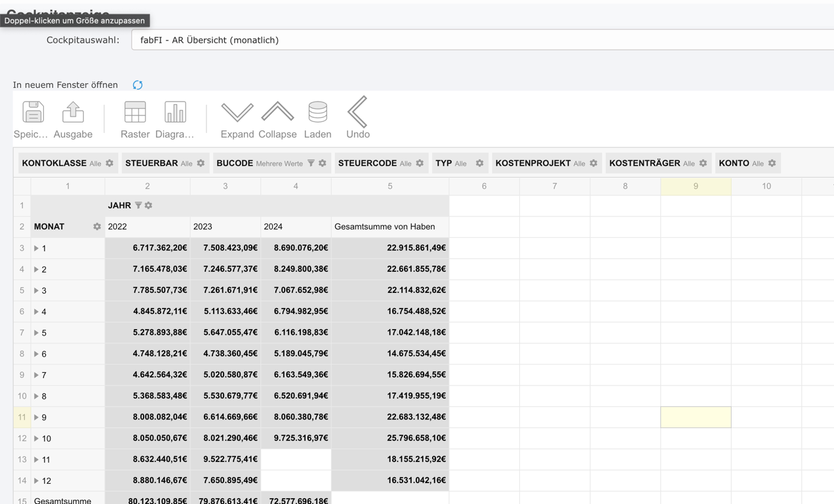Open the JAHR settings gear
The width and height of the screenshot is (834, 504).
(149, 206)
